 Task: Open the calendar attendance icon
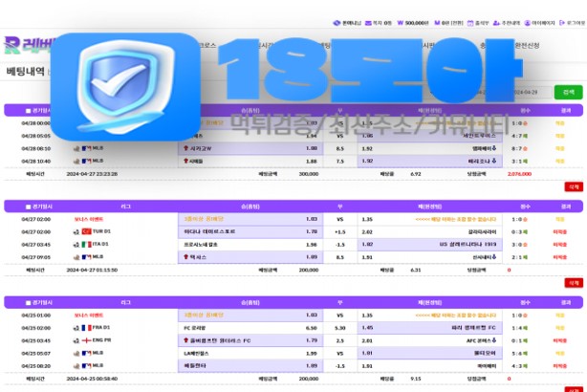[470, 23]
